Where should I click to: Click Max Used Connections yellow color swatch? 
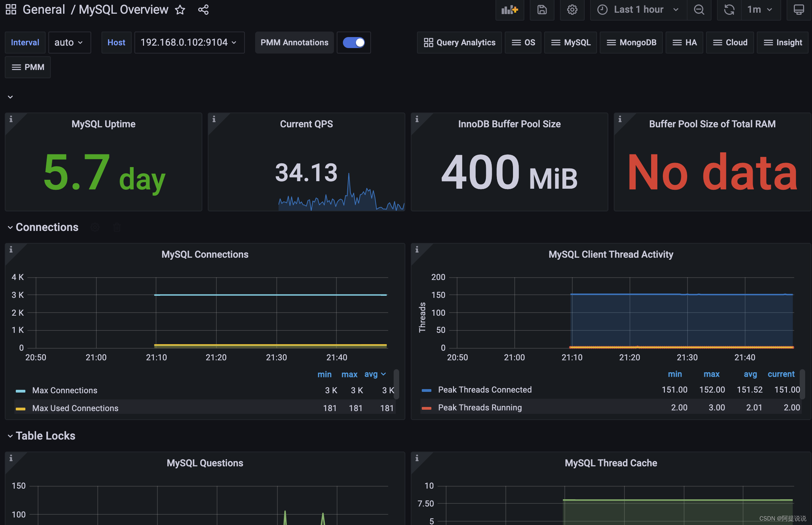[21, 409]
